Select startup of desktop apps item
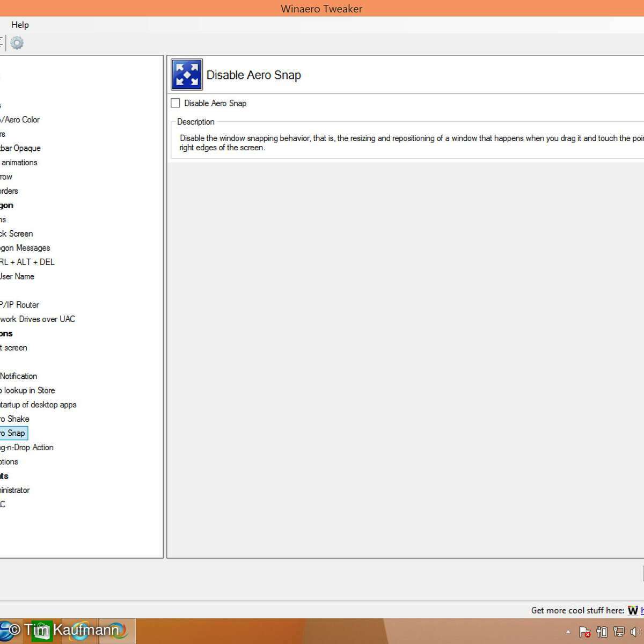Screen dimensions: 644x644 38,405
